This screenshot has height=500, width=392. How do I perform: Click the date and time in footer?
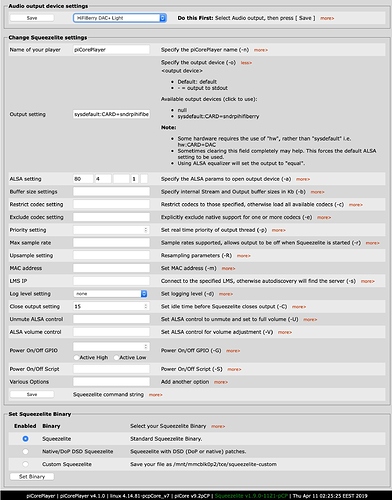point(330,496)
